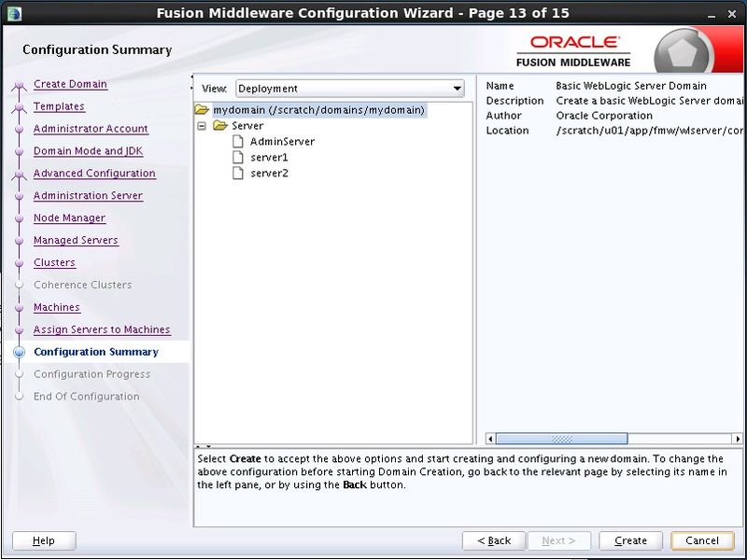
Task: Click the Templates step marker
Action: [19, 107]
